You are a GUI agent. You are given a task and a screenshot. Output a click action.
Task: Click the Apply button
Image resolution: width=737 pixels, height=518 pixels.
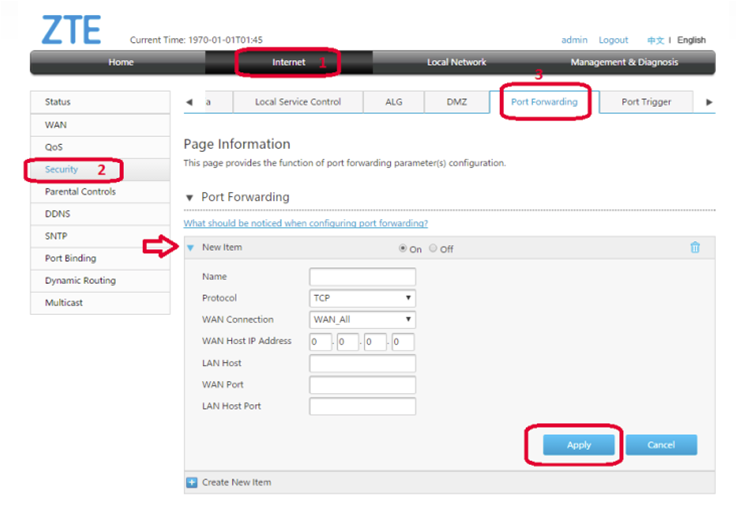[x=579, y=445]
